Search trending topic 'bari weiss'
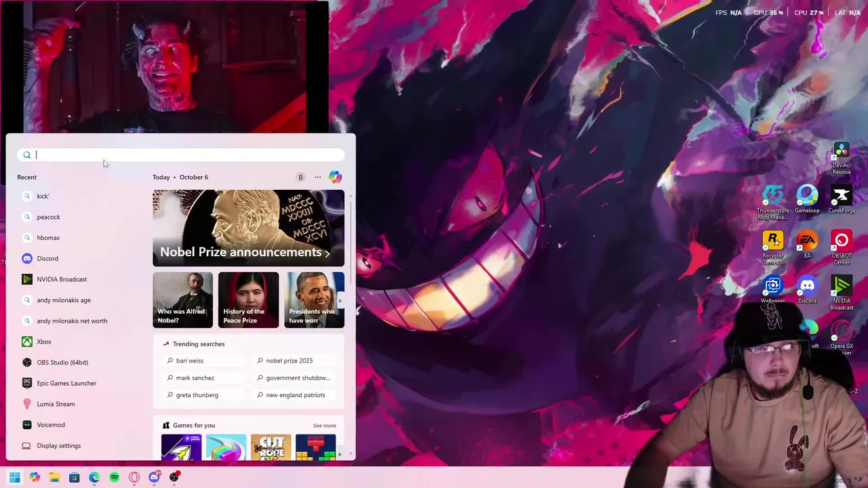The image size is (868, 488). tap(203, 361)
